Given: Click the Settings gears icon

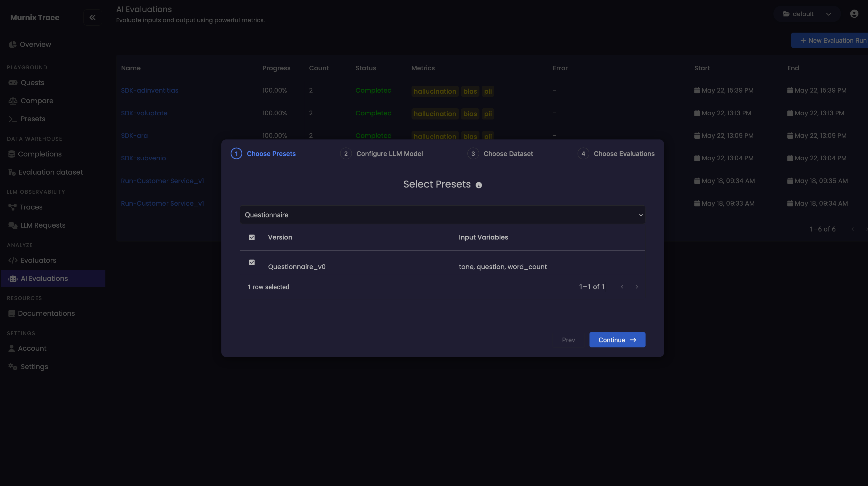Looking at the screenshot, I should (13, 367).
